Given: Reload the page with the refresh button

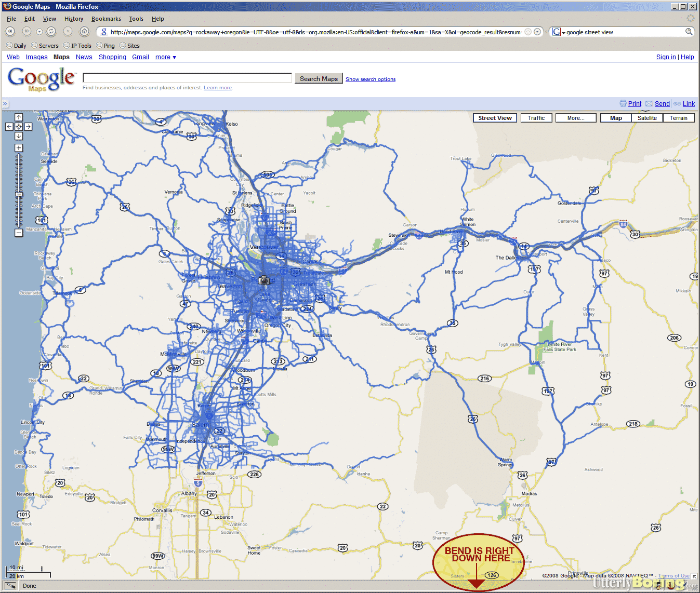Looking at the screenshot, I should (x=51, y=32).
